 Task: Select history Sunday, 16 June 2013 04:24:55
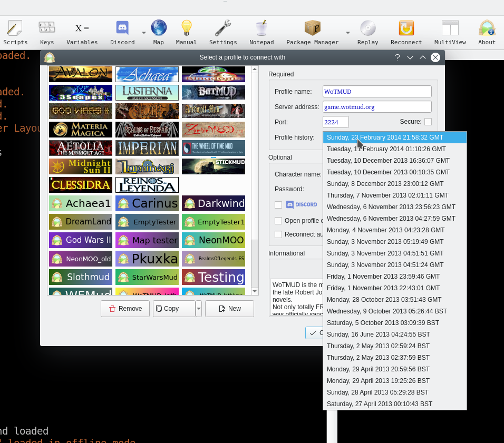tap(395, 334)
